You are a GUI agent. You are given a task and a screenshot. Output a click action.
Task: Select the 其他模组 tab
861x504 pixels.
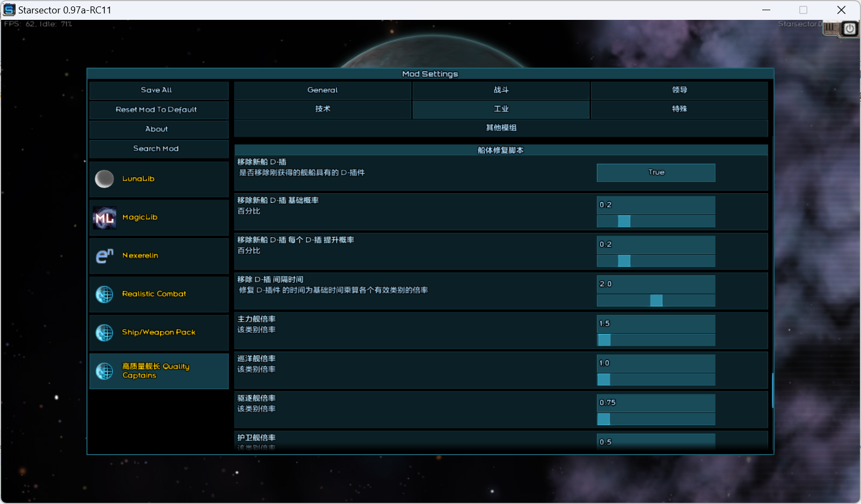[501, 128]
